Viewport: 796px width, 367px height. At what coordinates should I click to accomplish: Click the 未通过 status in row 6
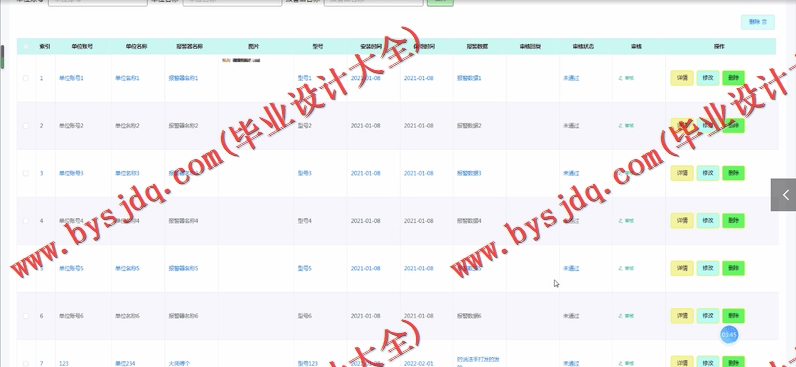click(x=571, y=316)
